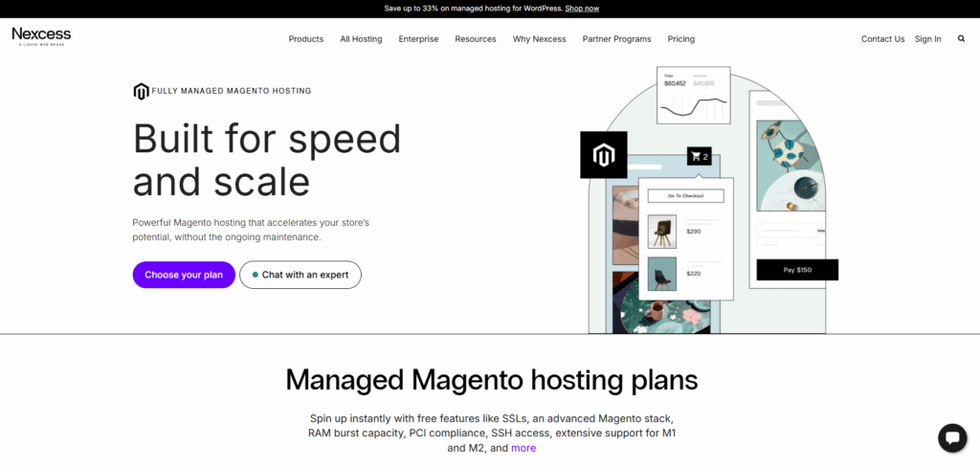Open the Resources menu
The height and width of the screenshot is (466, 980).
pos(476,38)
